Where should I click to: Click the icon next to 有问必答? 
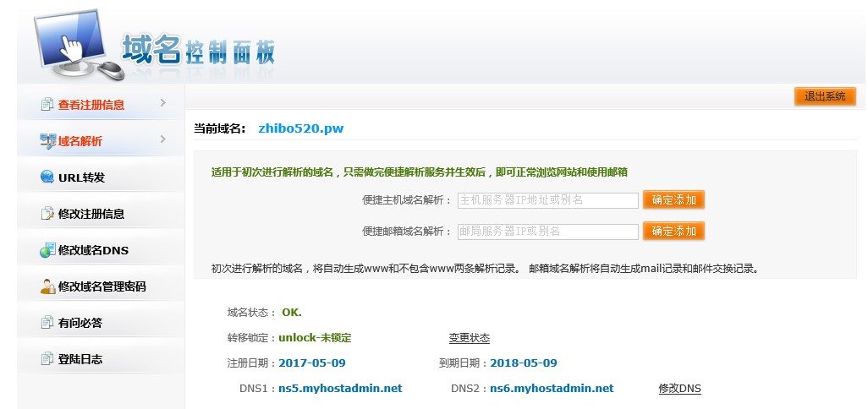click(x=47, y=323)
